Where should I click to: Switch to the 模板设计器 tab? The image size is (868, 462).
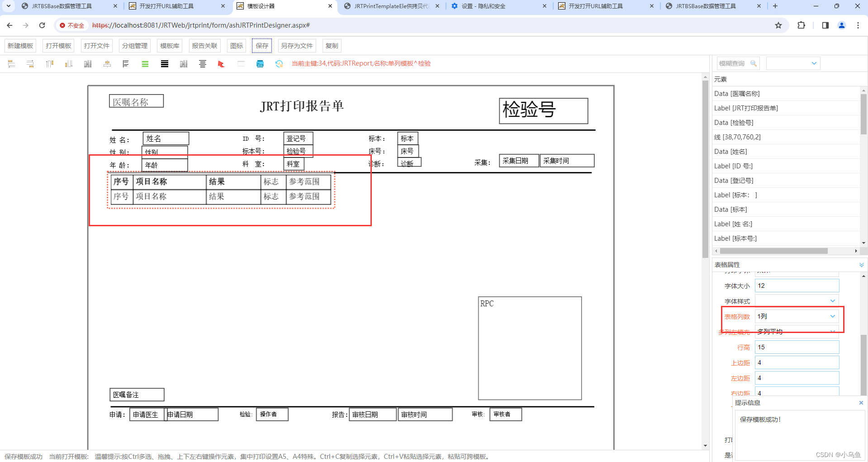284,6
